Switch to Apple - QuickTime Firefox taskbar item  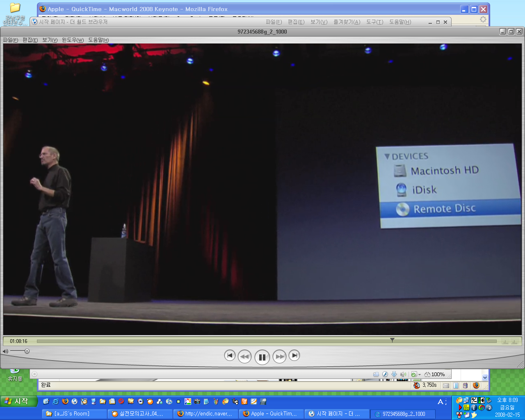click(x=271, y=413)
